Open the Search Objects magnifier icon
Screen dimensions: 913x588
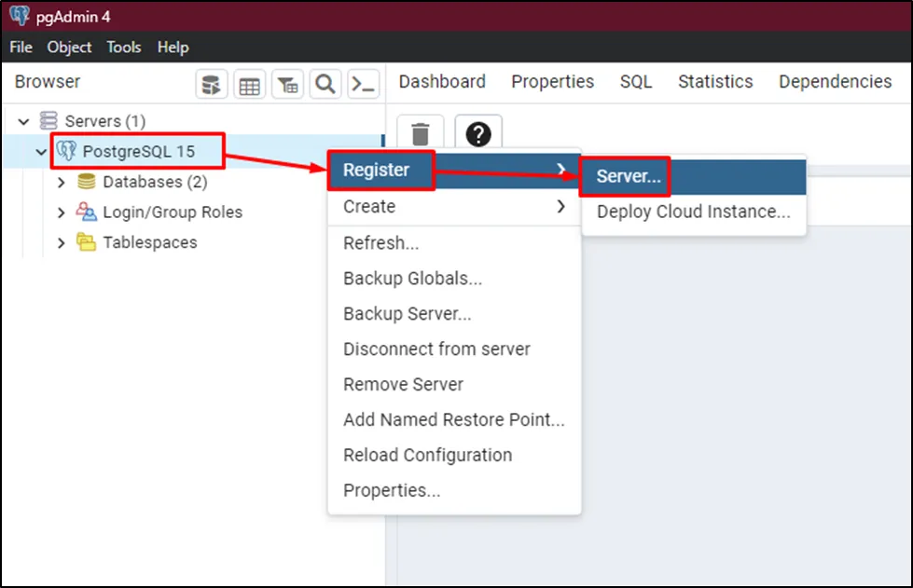coord(325,85)
